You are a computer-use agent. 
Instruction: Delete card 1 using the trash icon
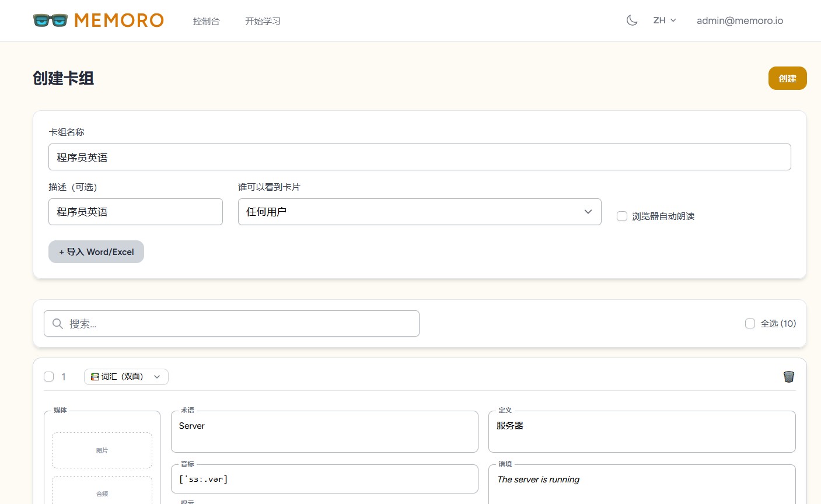(x=788, y=377)
